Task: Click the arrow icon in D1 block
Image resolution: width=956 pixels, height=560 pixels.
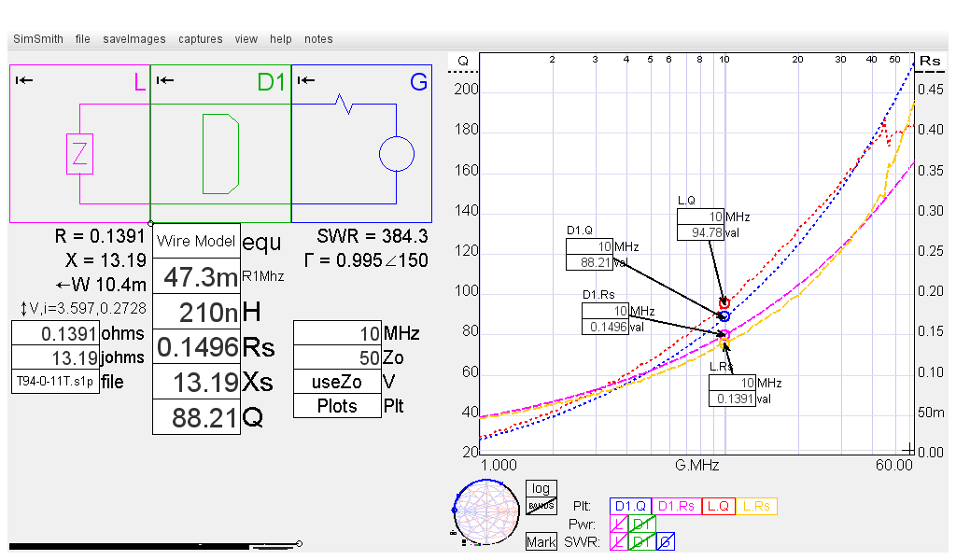Action: (165, 80)
